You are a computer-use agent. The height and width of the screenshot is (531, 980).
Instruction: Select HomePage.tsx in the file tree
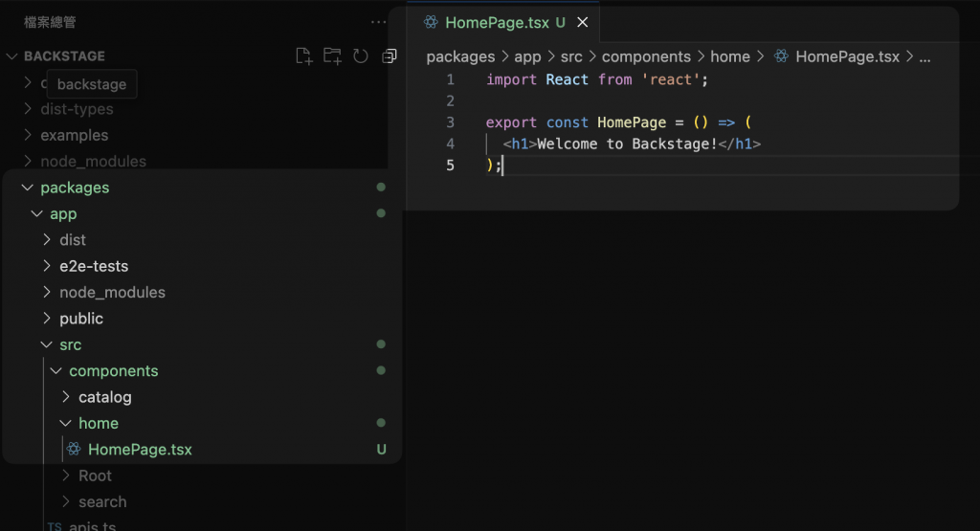[140, 450]
